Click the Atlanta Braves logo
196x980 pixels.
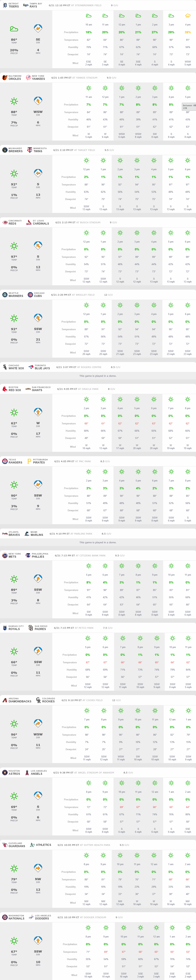pos(5,534)
